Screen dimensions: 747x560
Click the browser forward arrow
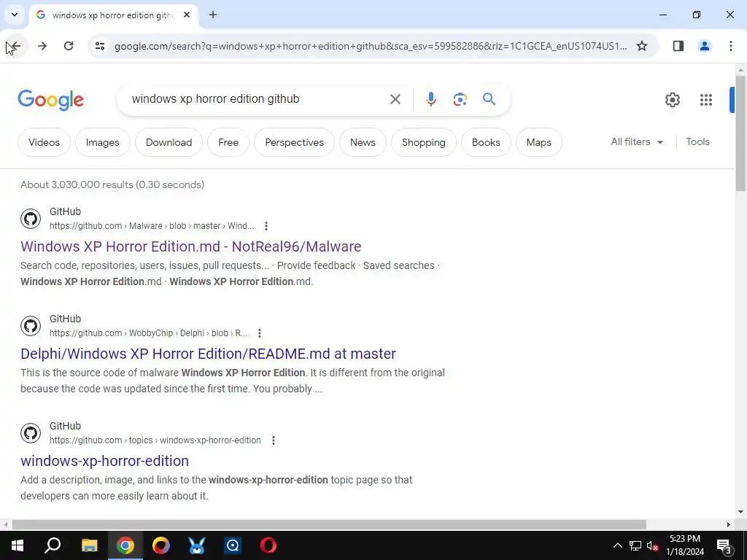point(42,46)
